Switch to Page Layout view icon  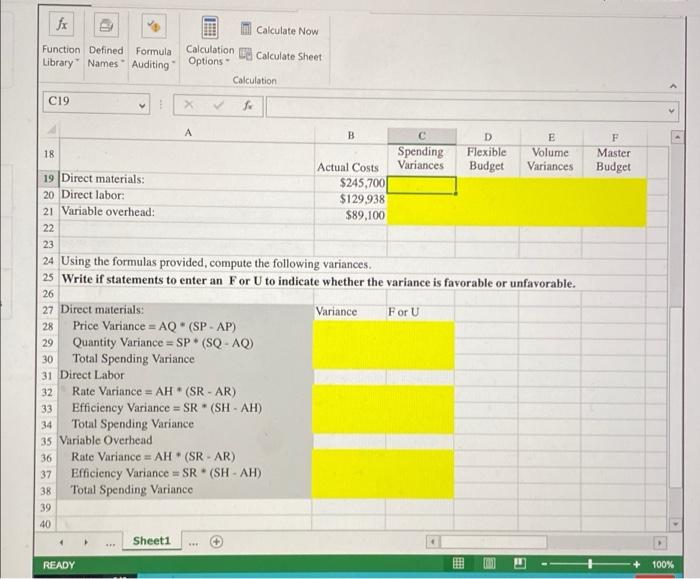pos(489,564)
